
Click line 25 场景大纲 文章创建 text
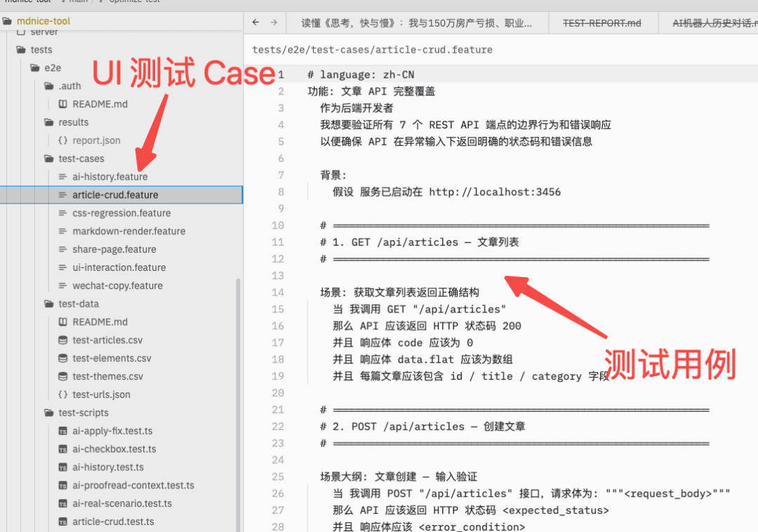(399, 477)
